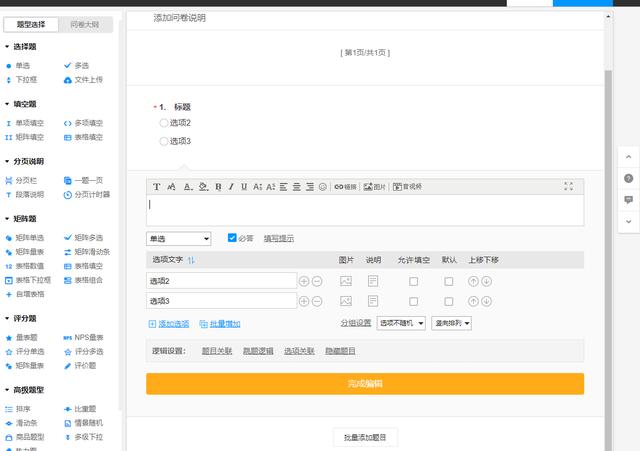Select 选项3 radio button in question preview
The image size is (640, 451).
163,141
